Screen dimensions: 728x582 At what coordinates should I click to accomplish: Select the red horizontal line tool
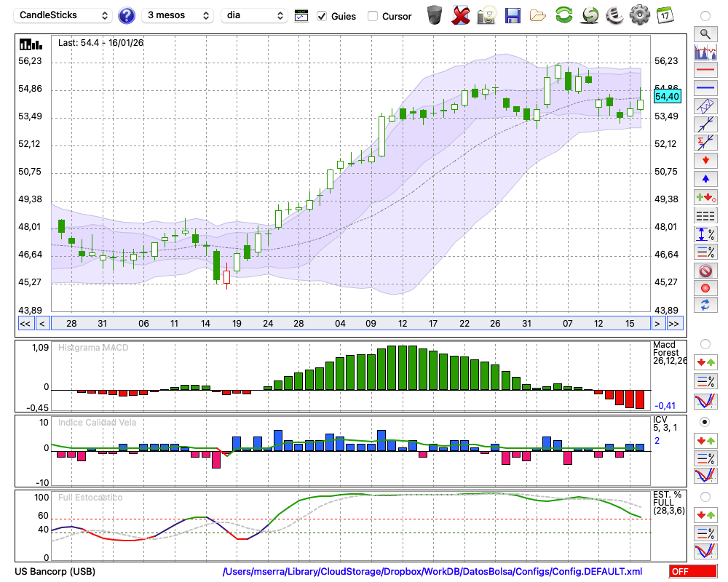[705, 71]
